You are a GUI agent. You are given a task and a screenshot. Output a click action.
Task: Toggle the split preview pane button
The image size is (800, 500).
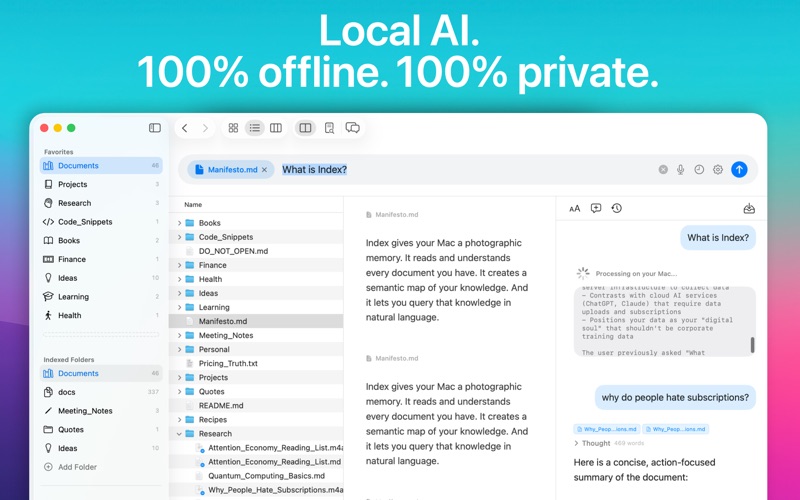click(305, 128)
